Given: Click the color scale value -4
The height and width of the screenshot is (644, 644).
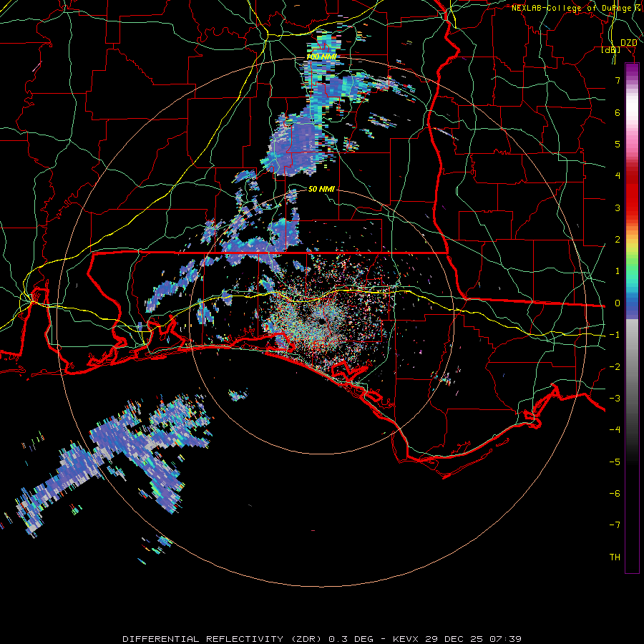Looking at the screenshot, I should point(615,430).
